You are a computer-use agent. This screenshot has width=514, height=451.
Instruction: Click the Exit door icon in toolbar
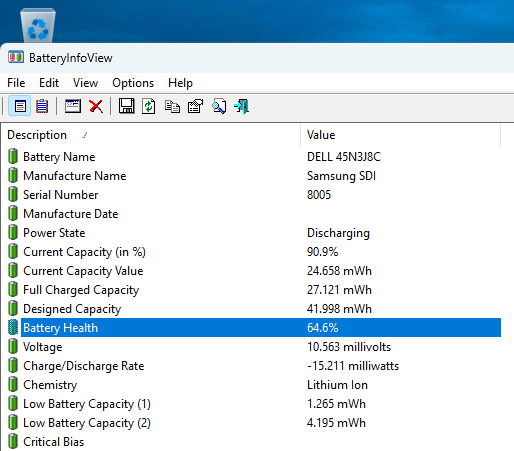coord(242,107)
